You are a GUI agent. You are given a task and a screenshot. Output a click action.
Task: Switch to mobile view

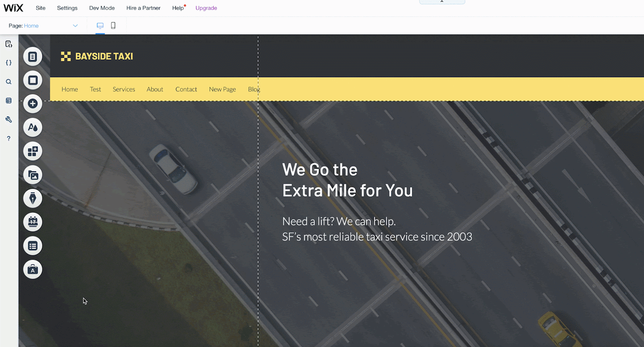pyautogui.click(x=113, y=26)
